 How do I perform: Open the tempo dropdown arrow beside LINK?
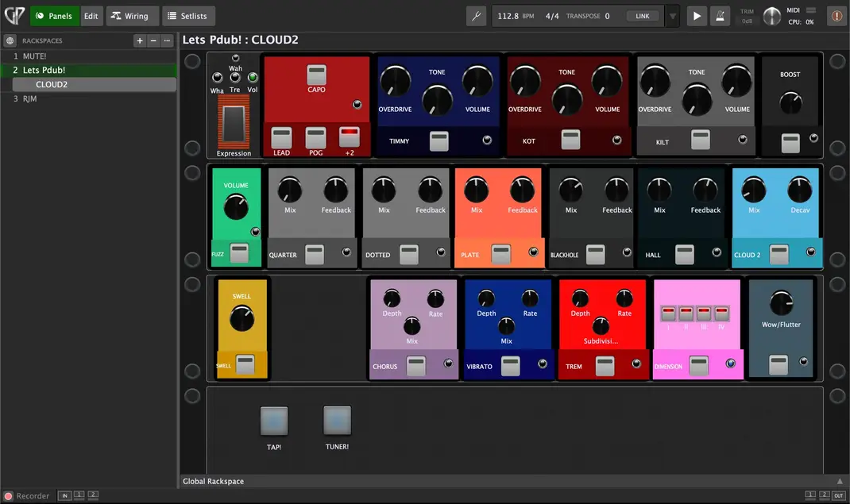[672, 16]
